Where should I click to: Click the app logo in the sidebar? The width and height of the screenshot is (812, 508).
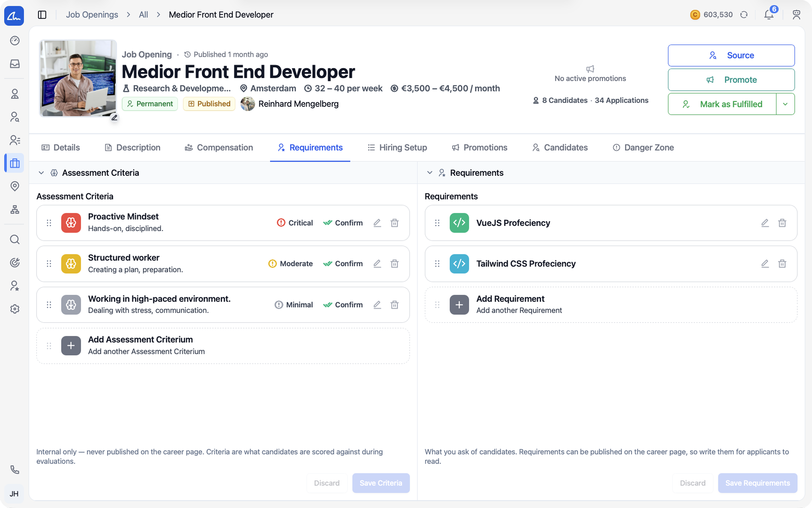click(14, 16)
